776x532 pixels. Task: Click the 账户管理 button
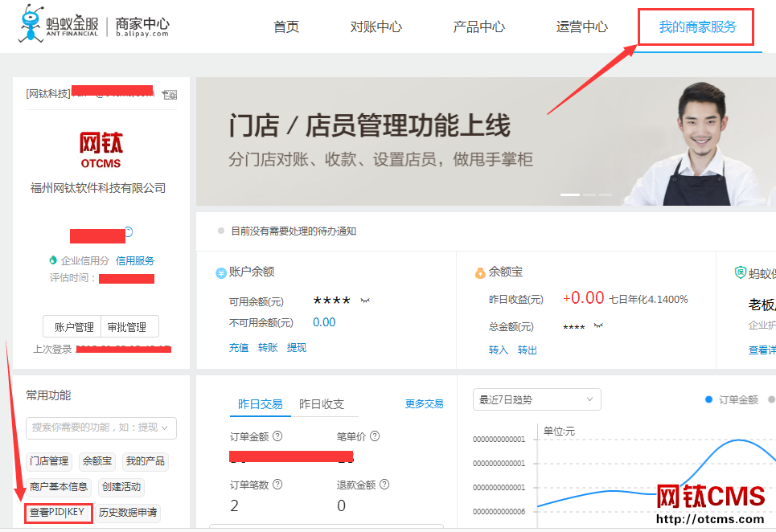coord(73,327)
